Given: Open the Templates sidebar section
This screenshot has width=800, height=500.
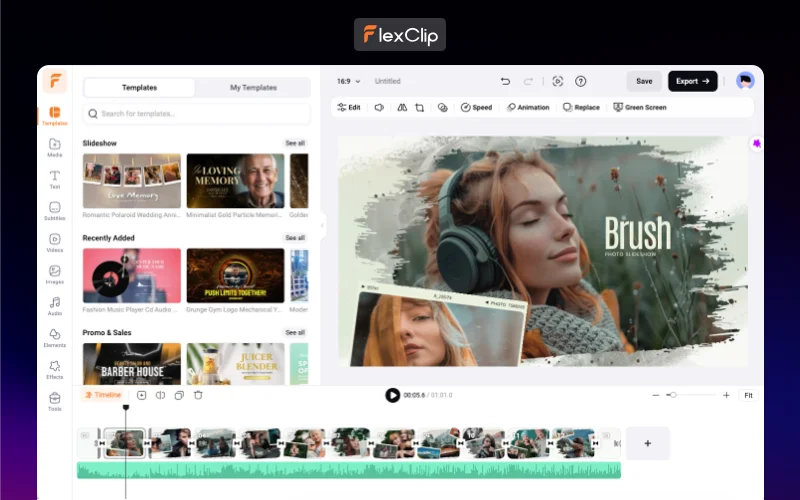Looking at the screenshot, I should point(55,116).
